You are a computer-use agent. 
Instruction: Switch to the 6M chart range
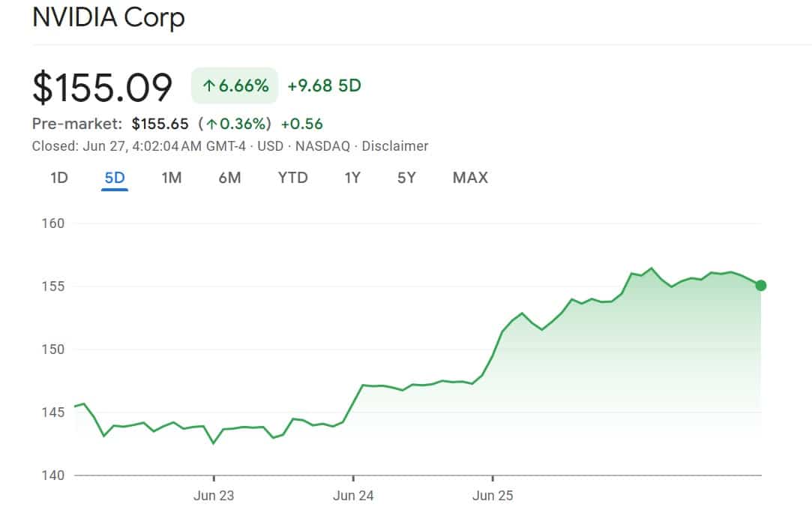coord(229,178)
